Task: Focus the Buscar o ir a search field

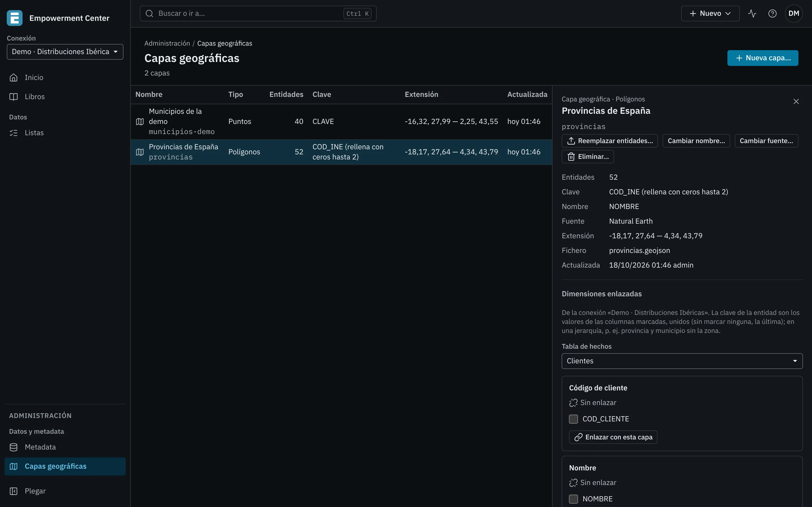Action: tap(258, 14)
